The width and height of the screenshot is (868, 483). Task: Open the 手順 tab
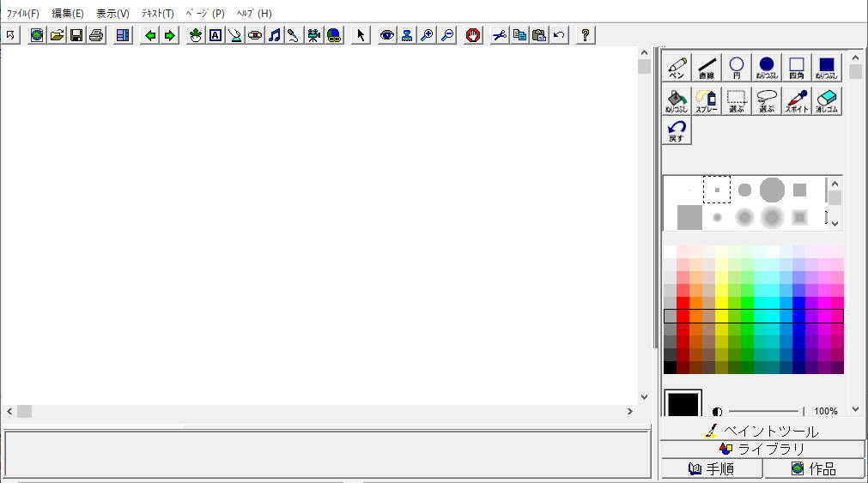(712, 468)
